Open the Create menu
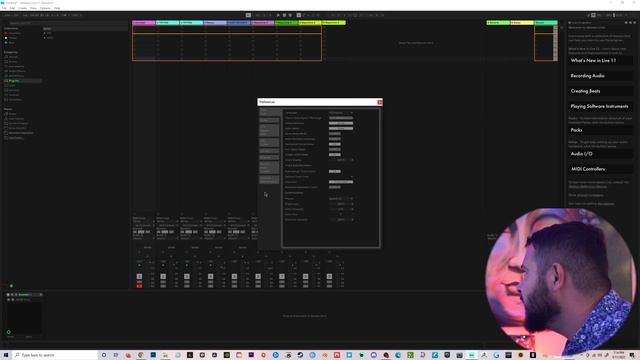 22,8
